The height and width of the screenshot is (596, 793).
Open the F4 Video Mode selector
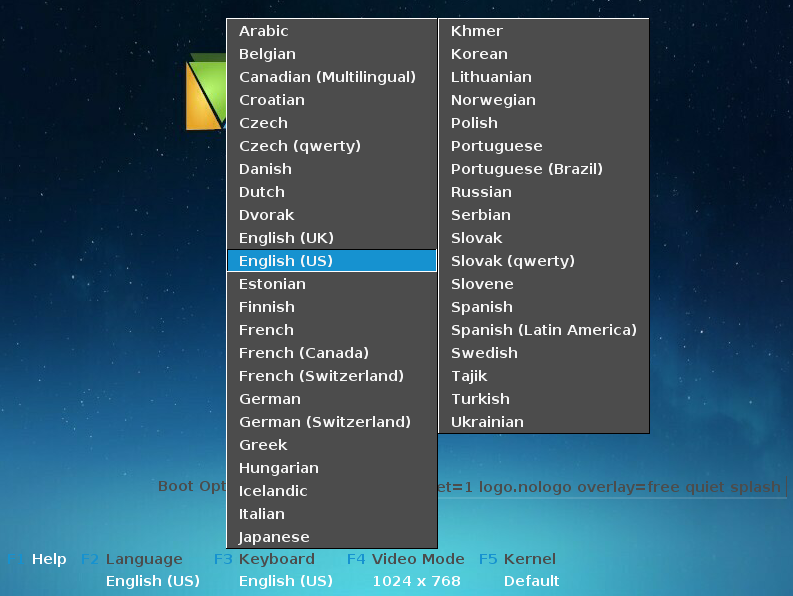coord(417,559)
